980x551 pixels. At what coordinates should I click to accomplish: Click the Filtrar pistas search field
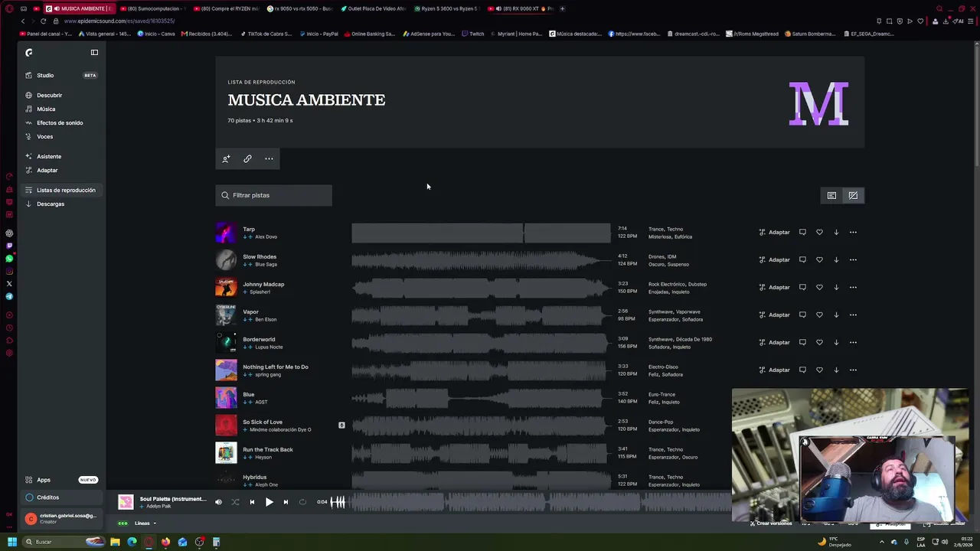274,195
